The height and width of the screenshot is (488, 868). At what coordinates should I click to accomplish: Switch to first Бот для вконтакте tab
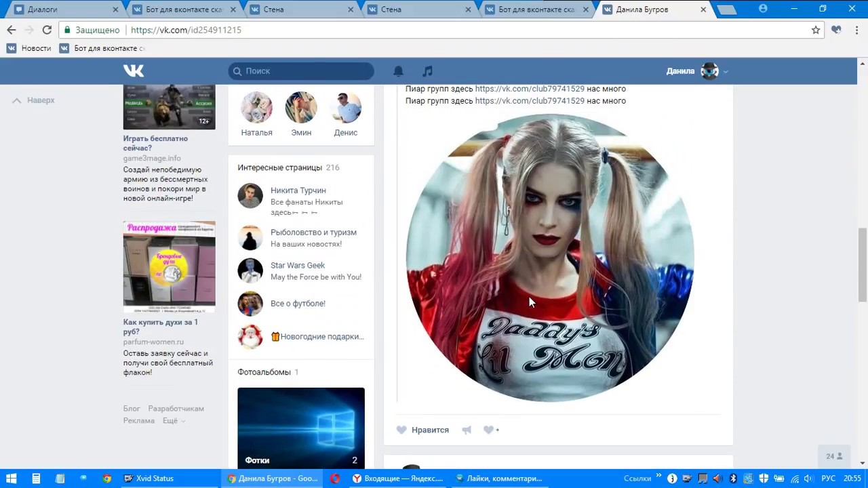183,9
